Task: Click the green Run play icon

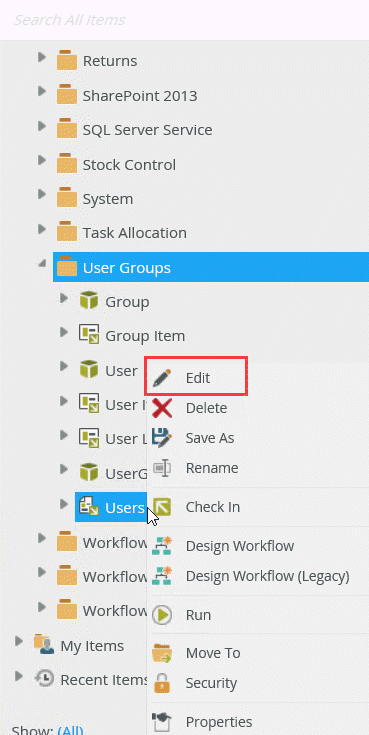Action: [x=162, y=615]
